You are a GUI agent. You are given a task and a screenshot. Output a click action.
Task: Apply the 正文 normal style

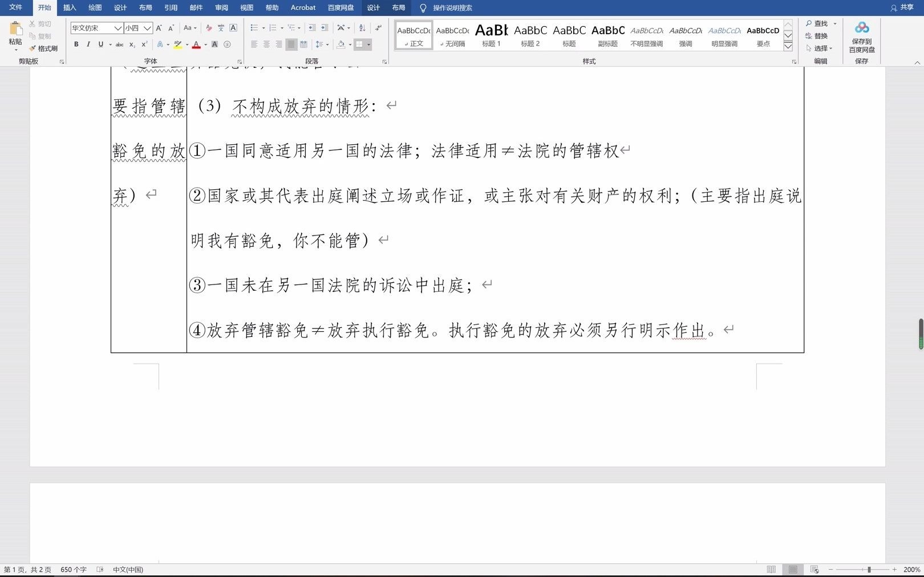(x=414, y=35)
